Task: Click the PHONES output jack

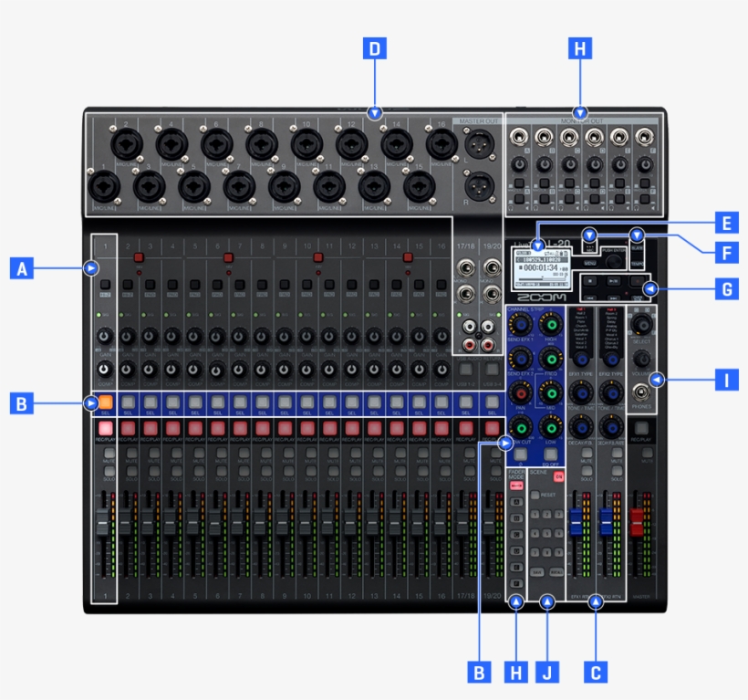Action: coord(641,392)
